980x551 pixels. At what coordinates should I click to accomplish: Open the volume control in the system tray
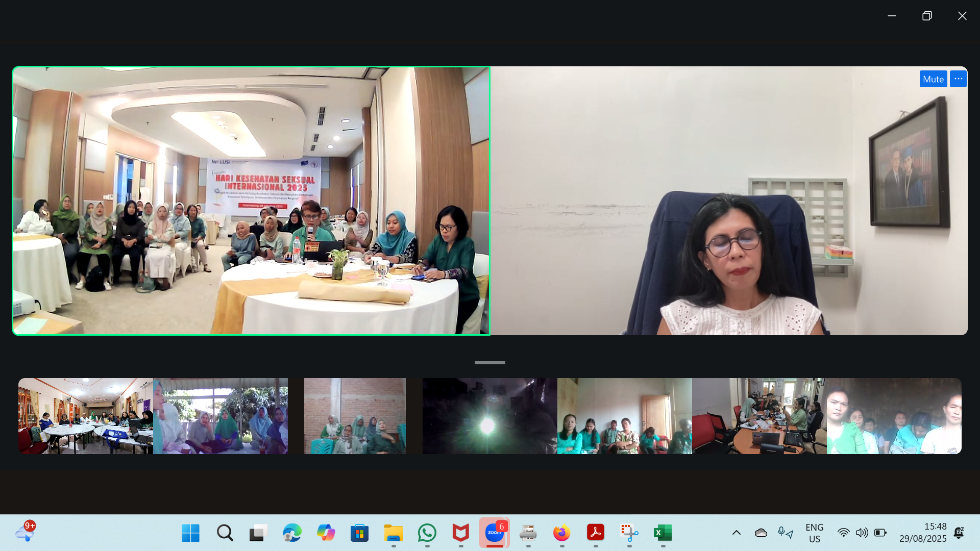(x=862, y=533)
